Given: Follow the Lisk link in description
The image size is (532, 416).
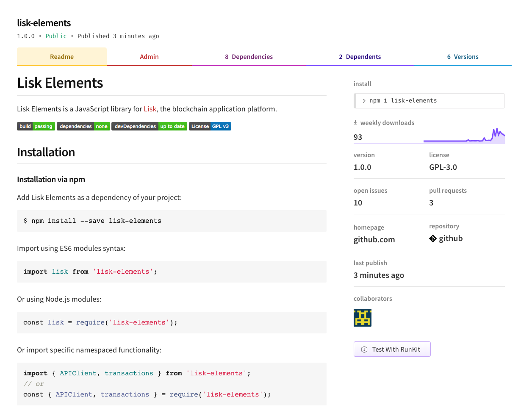Looking at the screenshot, I should click(x=150, y=109).
